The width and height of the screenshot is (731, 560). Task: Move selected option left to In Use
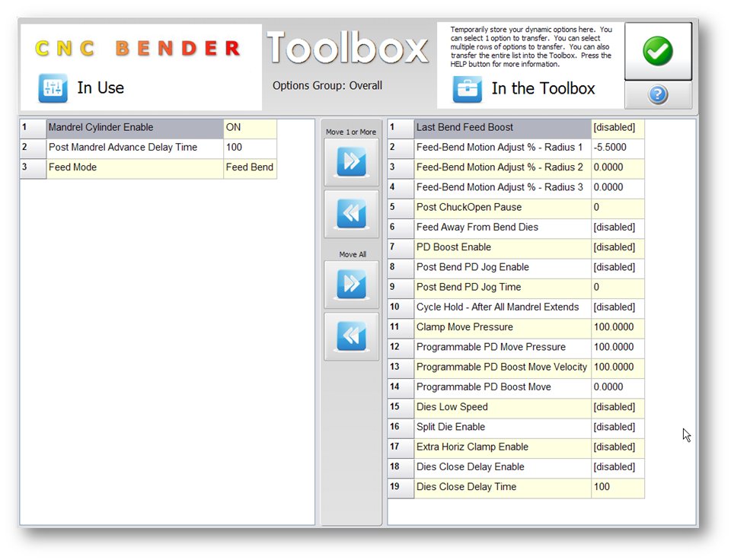351,214
